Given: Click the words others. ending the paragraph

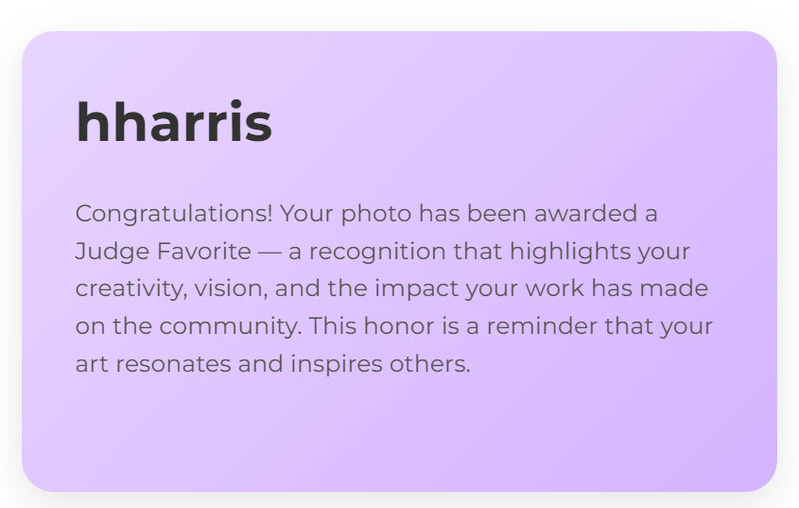Looking at the screenshot, I should pyautogui.click(x=430, y=364).
